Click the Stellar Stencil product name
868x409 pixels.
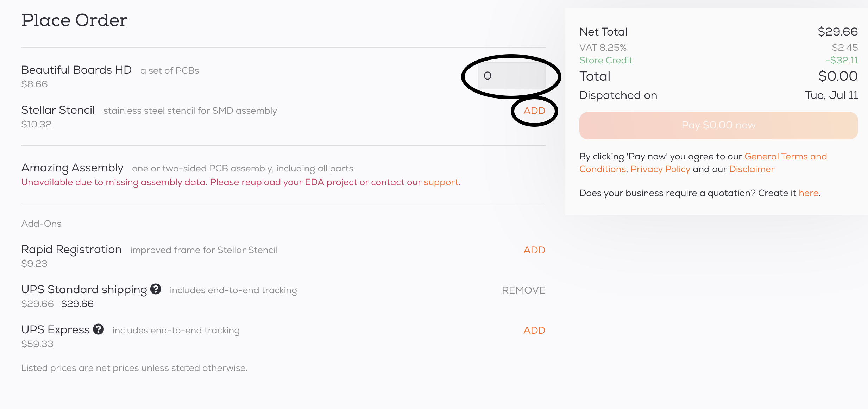pyautogui.click(x=58, y=110)
